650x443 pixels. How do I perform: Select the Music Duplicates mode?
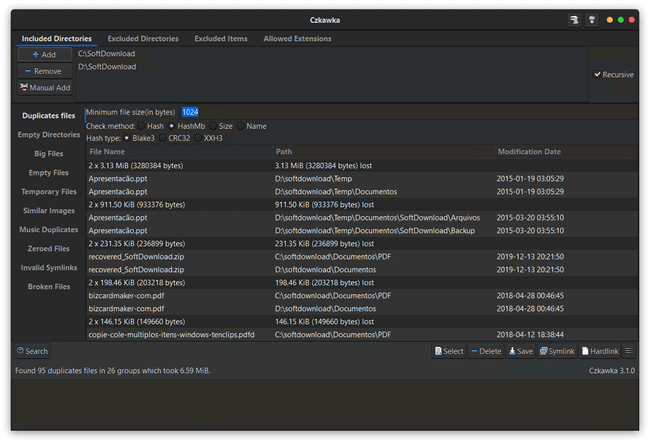click(x=49, y=230)
